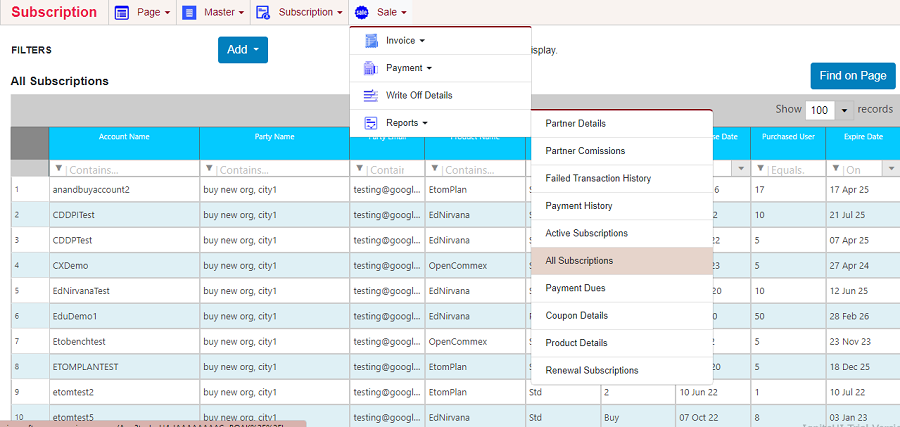Click the blue Sale badge icon
Screen dimensions: 900x427
361,13
